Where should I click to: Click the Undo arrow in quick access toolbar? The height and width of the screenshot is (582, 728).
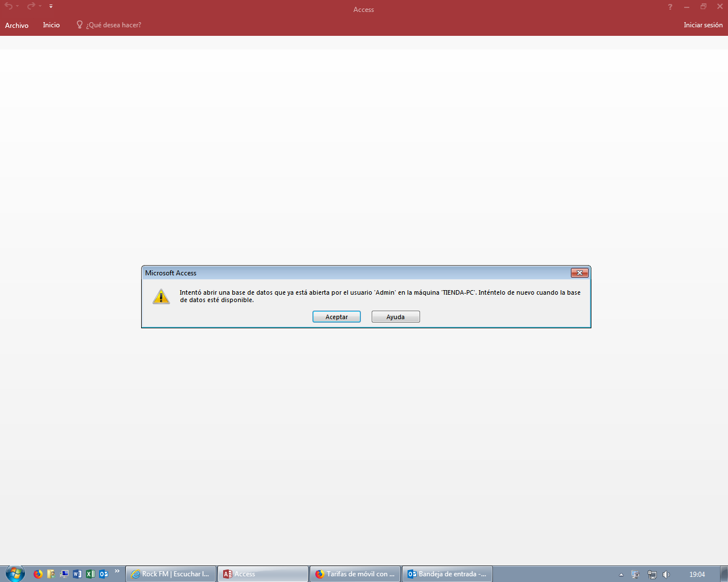(x=9, y=6)
